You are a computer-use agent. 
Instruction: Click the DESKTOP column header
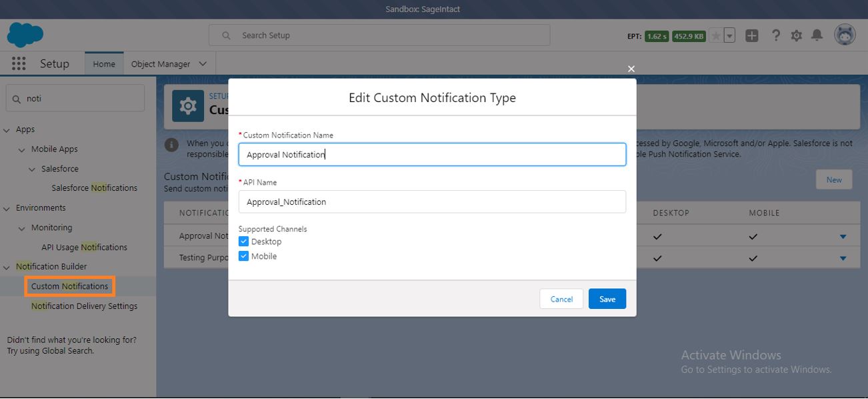coord(671,213)
